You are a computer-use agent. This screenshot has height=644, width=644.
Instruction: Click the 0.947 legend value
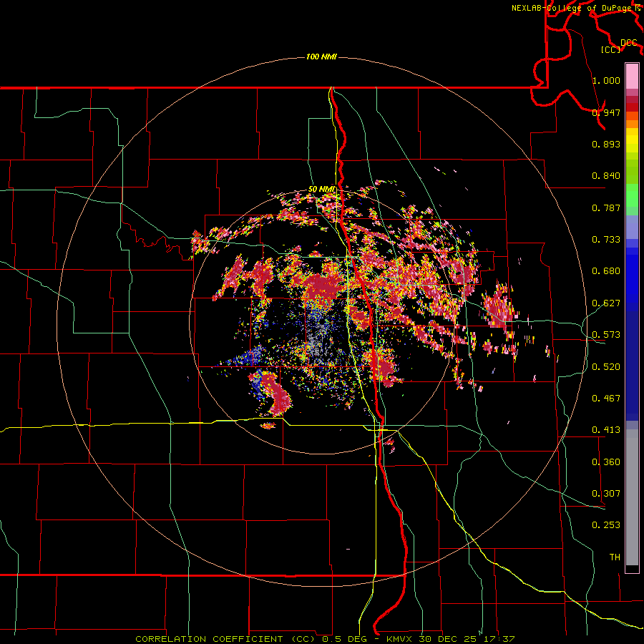[606, 112]
